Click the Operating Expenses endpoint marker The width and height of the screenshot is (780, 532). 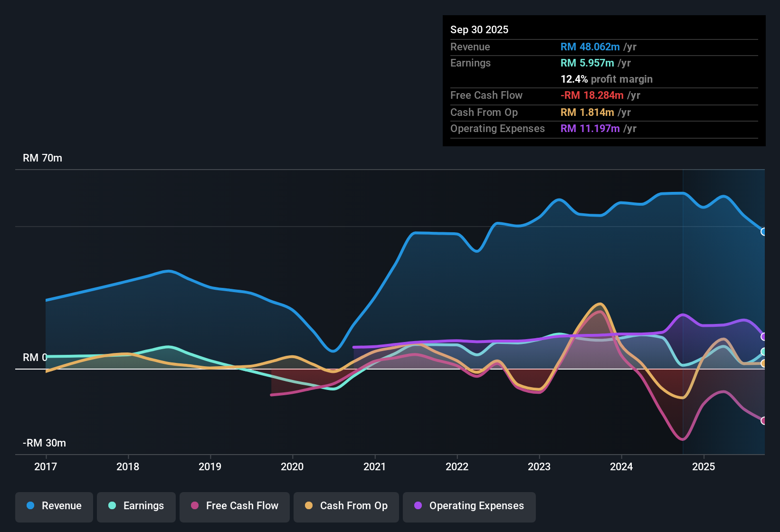[x=764, y=337]
